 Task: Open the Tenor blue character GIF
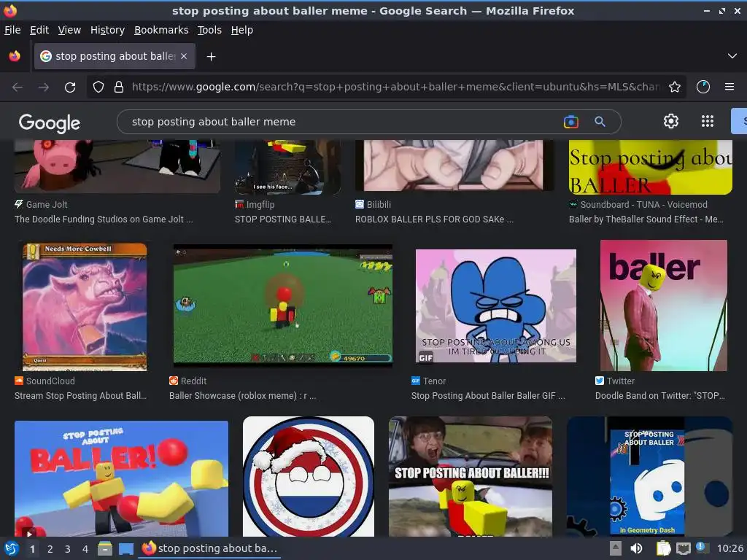[x=496, y=306]
